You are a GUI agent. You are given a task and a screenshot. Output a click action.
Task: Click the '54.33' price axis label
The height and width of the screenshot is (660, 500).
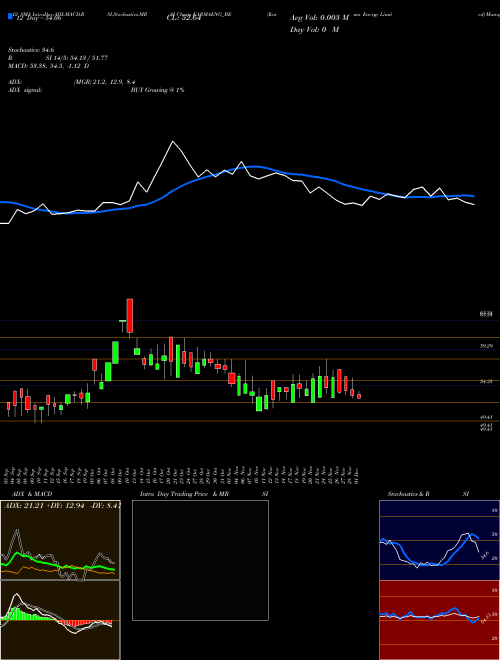tap(486, 381)
